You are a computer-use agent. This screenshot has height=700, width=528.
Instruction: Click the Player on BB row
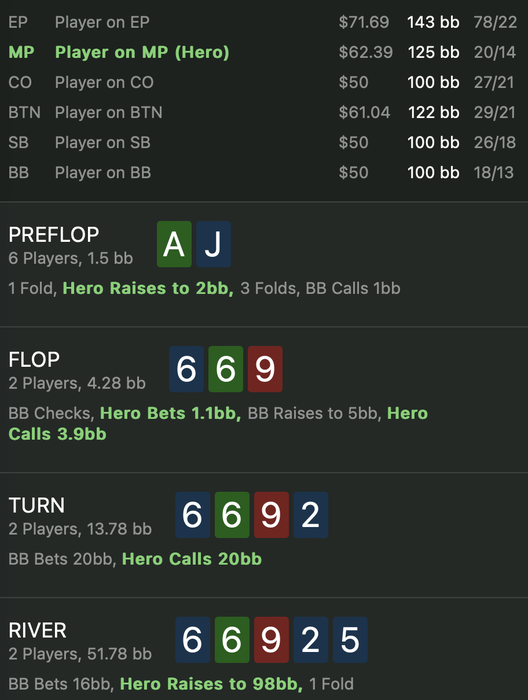click(263, 173)
